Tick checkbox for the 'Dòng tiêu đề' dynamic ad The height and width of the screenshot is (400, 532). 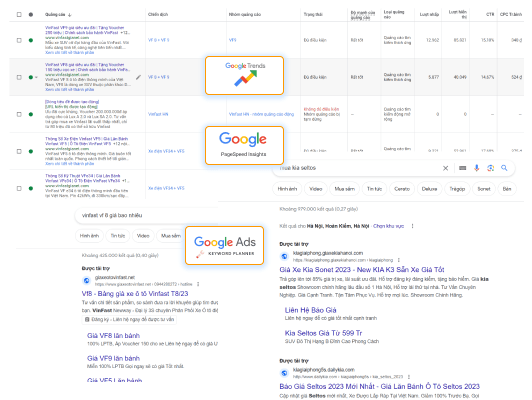(19, 114)
